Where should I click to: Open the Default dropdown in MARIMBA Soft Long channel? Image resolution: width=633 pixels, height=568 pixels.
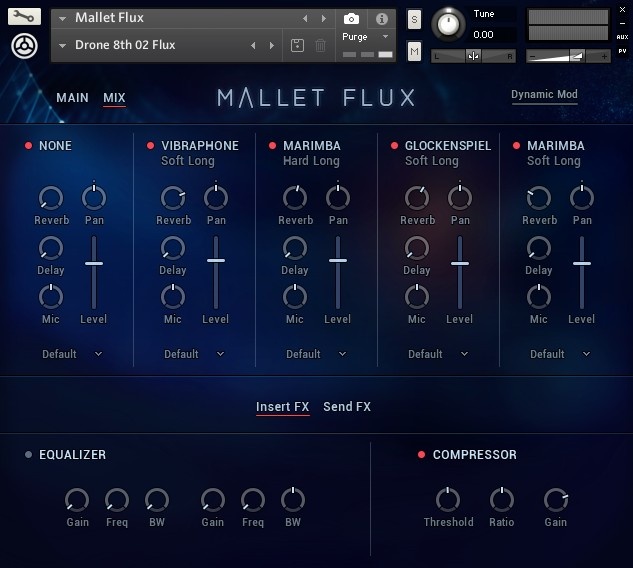click(x=560, y=354)
